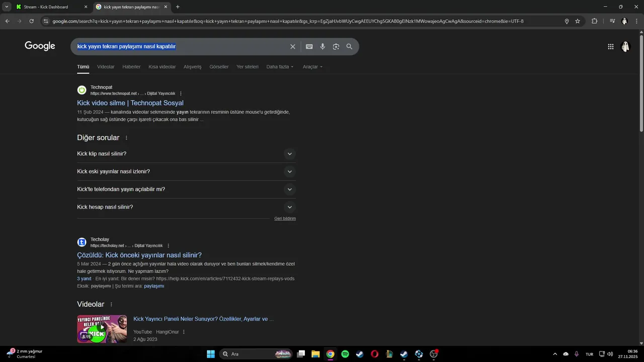
Task: Click the Technopat site favicon
Action: tap(82, 90)
